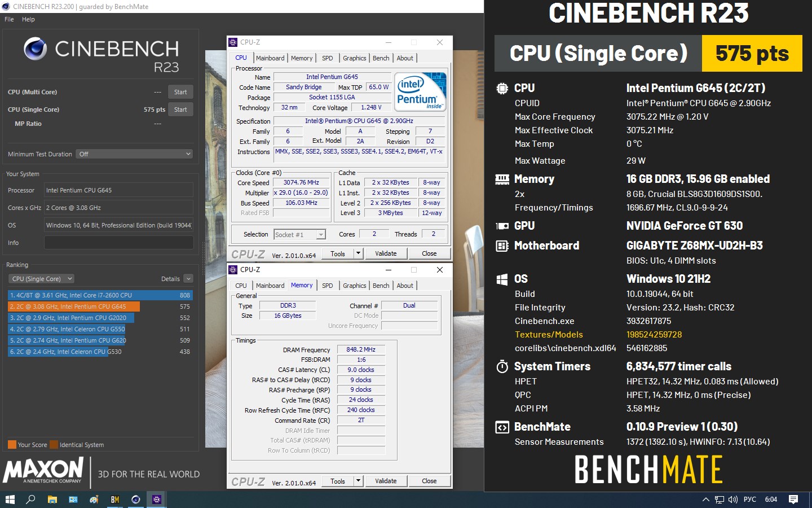The height and width of the screenshot is (508, 812).
Task: Click the Cinebench sphere logo
Action: 35,49
